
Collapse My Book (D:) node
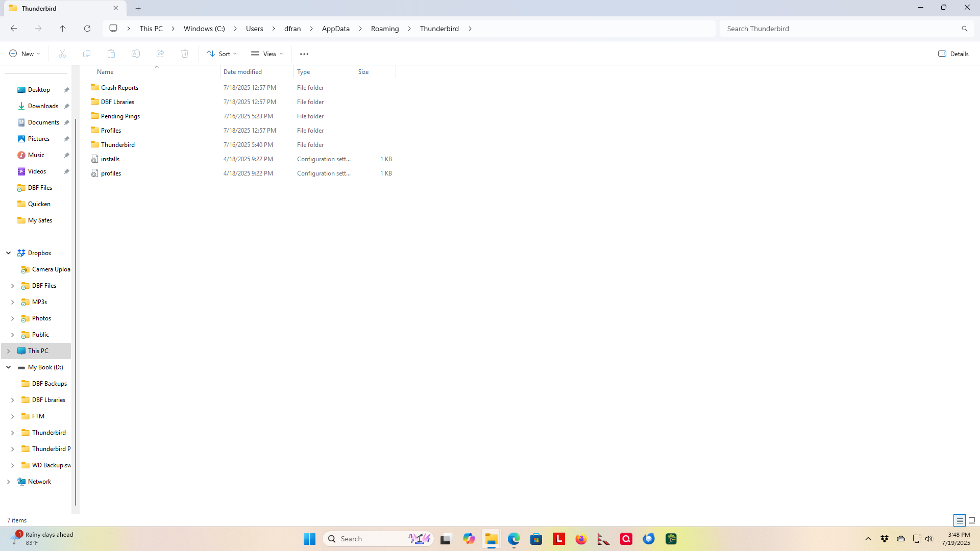point(9,367)
